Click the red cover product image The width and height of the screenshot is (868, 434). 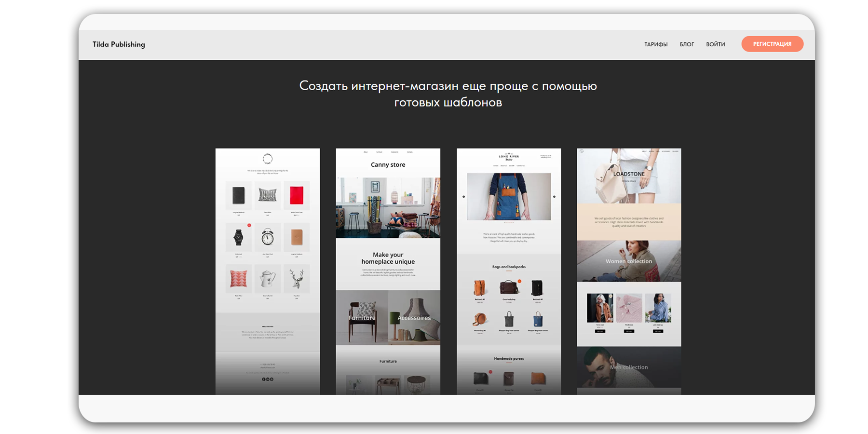[x=297, y=195]
